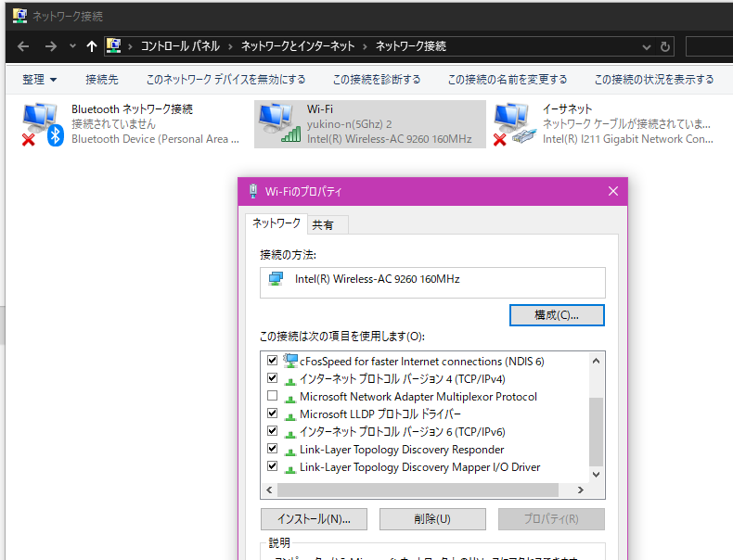Open recent locations dropdown chevron
The image size is (733, 560).
pyautogui.click(x=72, y=46)
